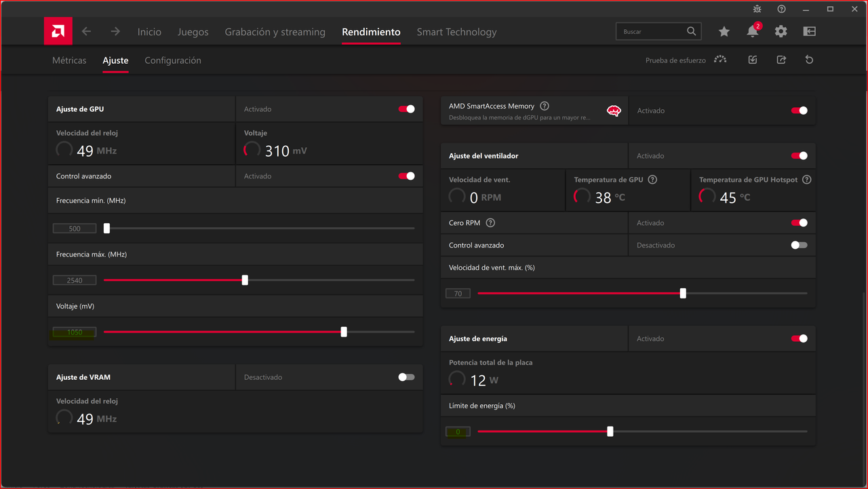
Task: Open Grabación y streaming tab
Action: pos(275,32)
